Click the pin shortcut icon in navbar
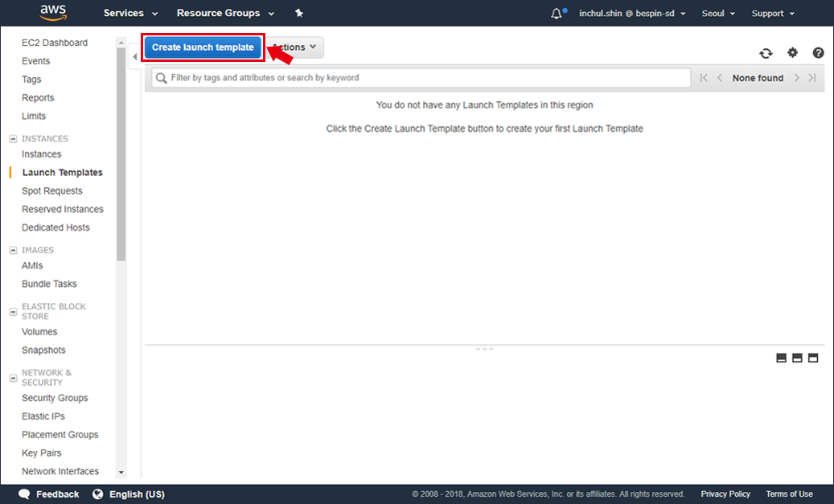The height and width of the screenshot is (504, 834). (299, 14)
